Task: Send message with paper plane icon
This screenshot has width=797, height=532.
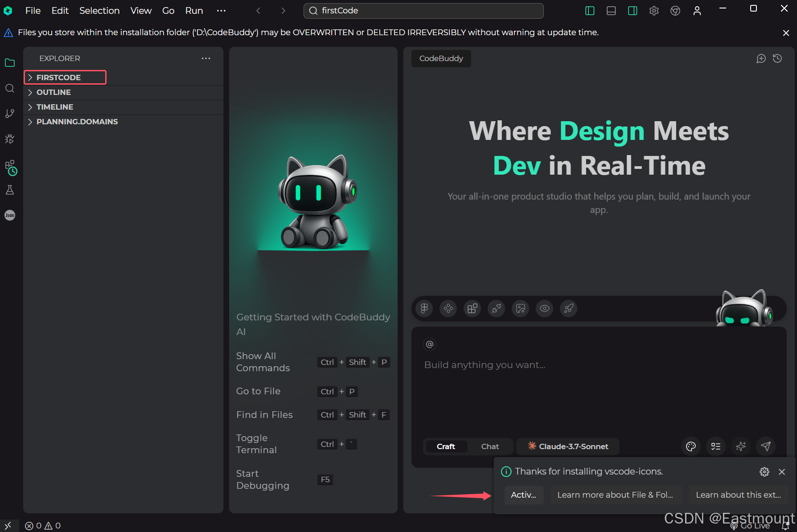Action: click(766, 446)
